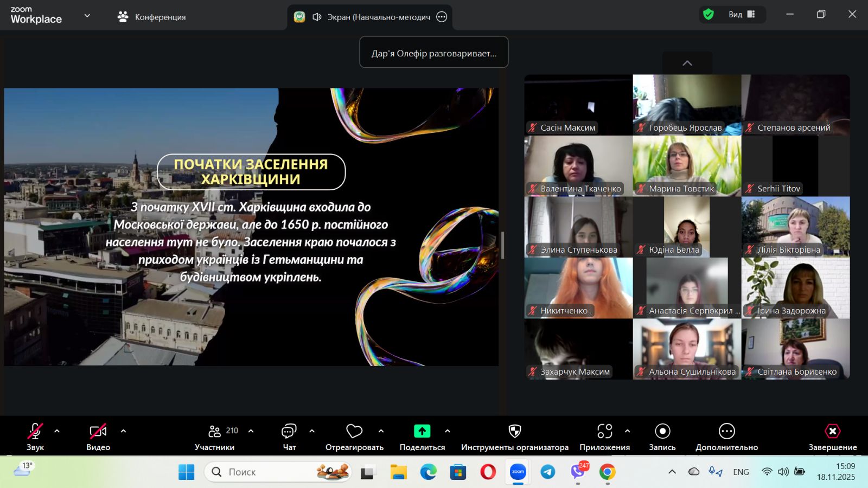
Task: Click the red Завершение end meeting button
Action: (832, 432)
